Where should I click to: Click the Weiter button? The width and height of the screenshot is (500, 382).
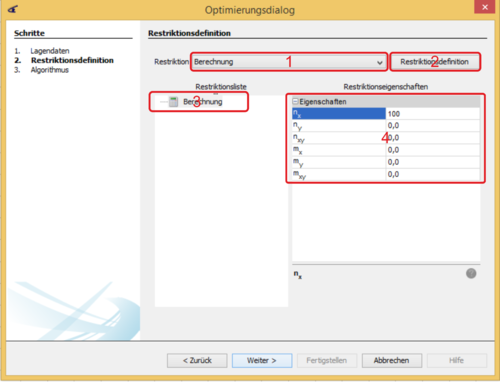pos(262,360)
